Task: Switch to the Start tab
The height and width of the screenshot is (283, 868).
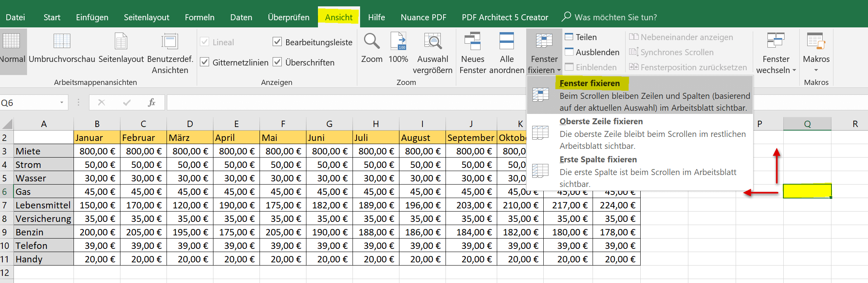Action: coord(52,17)
